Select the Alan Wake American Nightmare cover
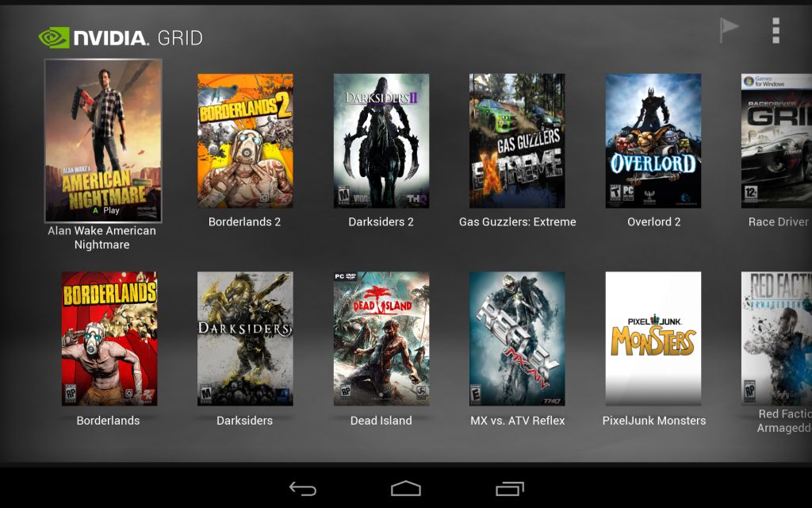The image size is (812, 508). click(103, 140)
